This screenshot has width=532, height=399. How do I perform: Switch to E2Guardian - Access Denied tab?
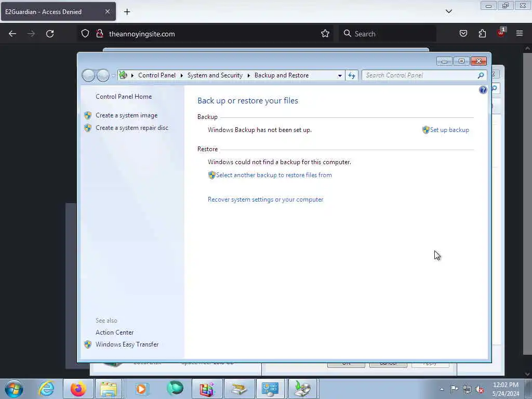pyautogui.click(x=58, y=11)
